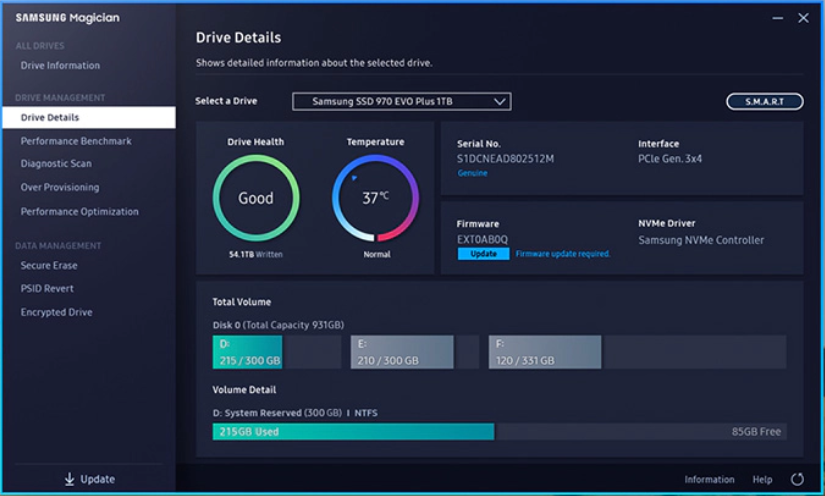Open Performance Optimization section
The width and height of the screenshot is (825, 496).
[x=80, y=212]
